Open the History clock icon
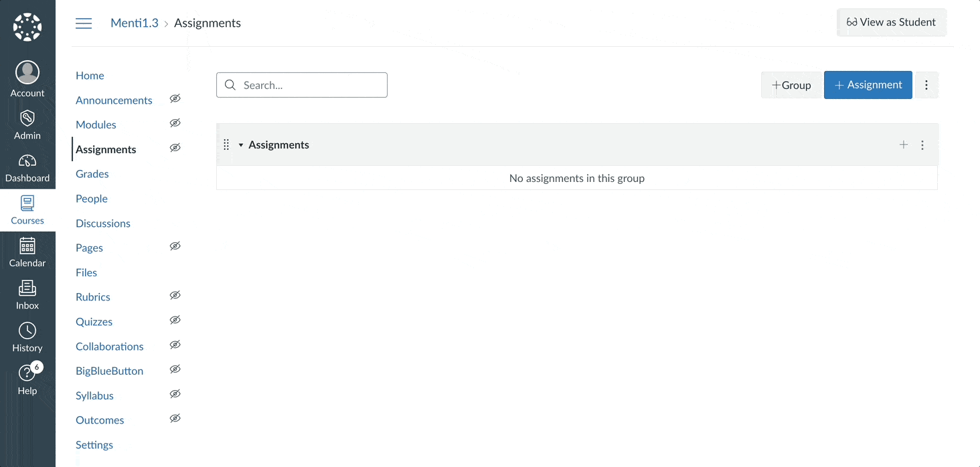This screenshot has height=467, width=980. (x=27, y=331)
